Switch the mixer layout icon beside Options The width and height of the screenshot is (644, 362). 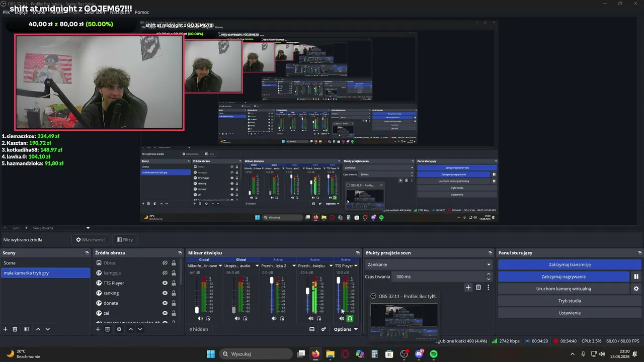pos(312,329)
